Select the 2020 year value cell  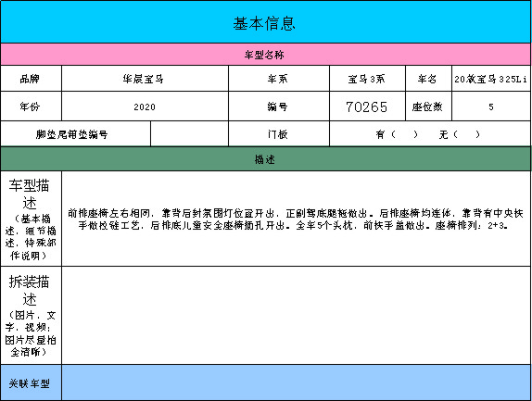point(145,107)
